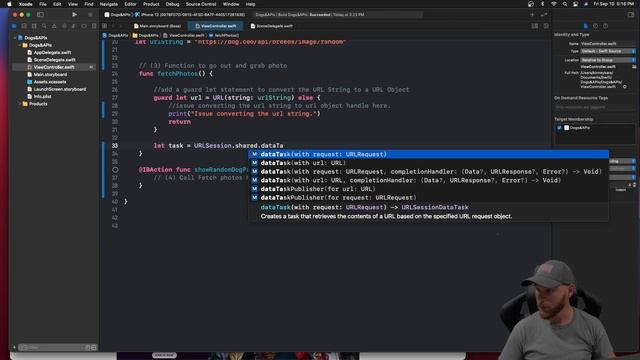Switch to SceneDelegate.swift editor tab
This screenshot has height=360, width=640.
(272, 26)
